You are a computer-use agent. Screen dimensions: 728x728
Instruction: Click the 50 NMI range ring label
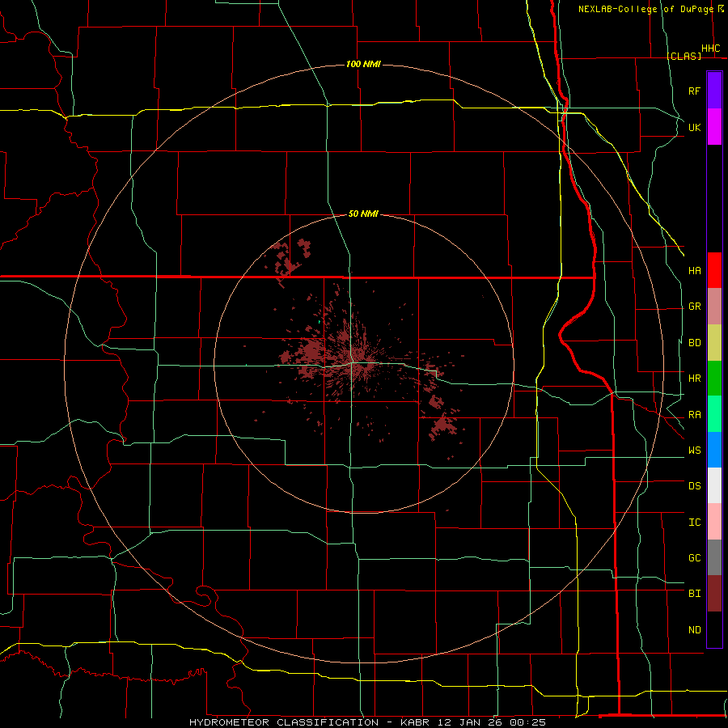click(x=363, y=214)
